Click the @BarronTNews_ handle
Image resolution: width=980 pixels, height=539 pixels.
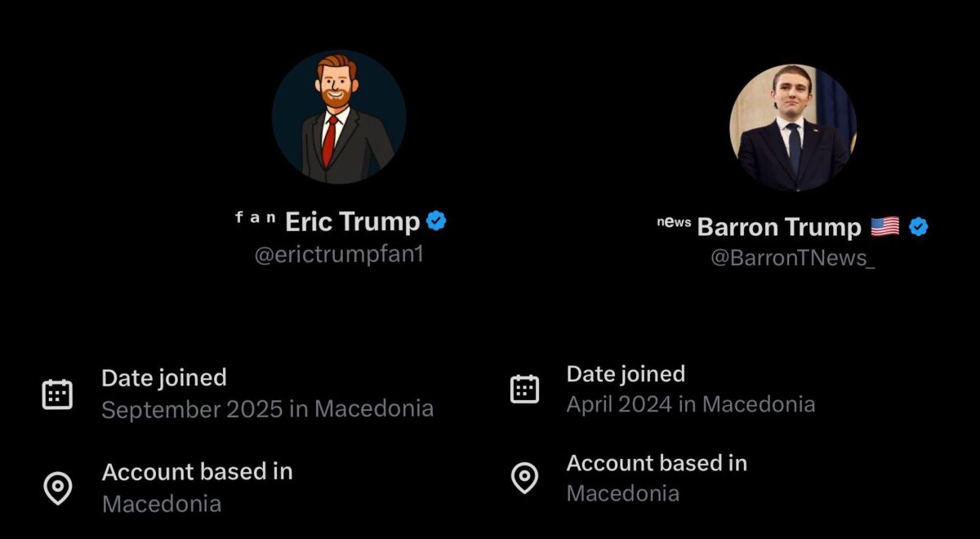(x=792, y=258)
